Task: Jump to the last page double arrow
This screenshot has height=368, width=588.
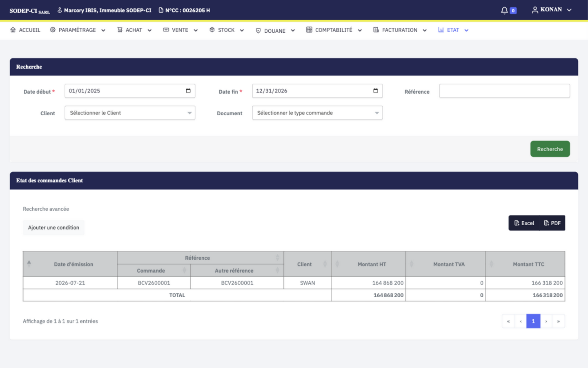Action: (558, 321)
